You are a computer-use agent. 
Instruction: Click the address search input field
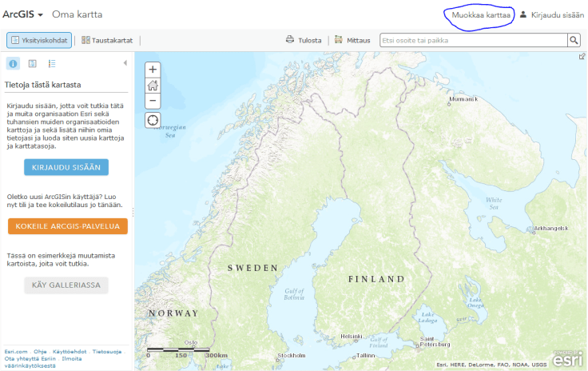473,40
